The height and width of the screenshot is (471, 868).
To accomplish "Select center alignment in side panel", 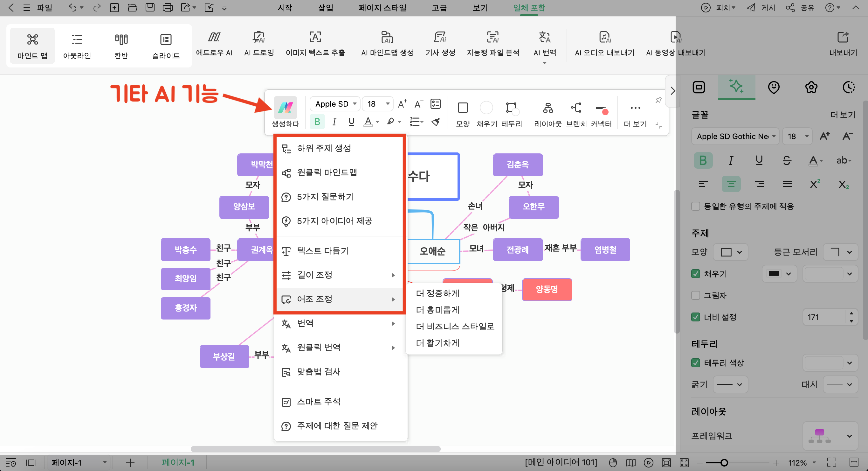I will [x=731, y=184].
